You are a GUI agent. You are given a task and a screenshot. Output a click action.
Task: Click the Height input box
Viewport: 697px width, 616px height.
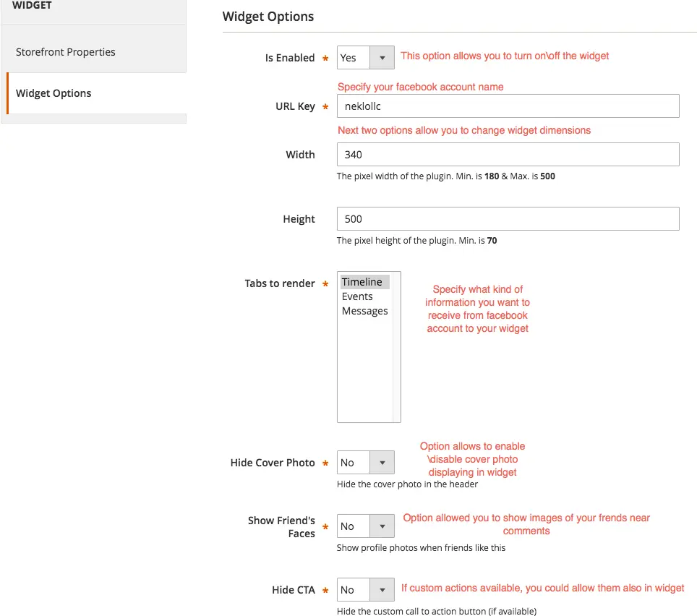coord(508,219)
